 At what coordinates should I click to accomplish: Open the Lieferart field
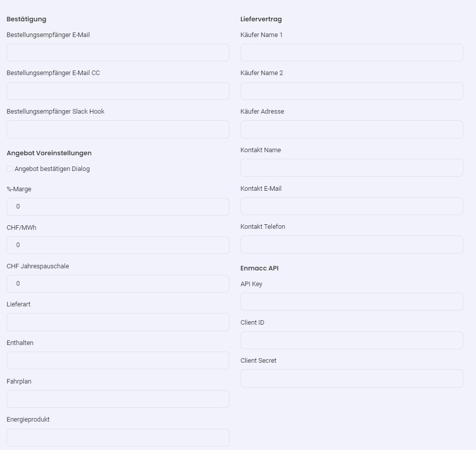[x=118, y=322]
